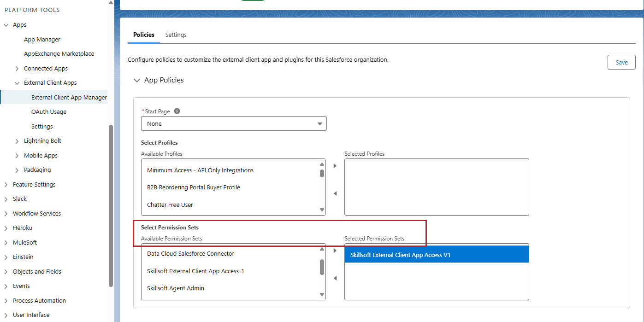Expand the Connected Apps node

click(x=17, y=69)
